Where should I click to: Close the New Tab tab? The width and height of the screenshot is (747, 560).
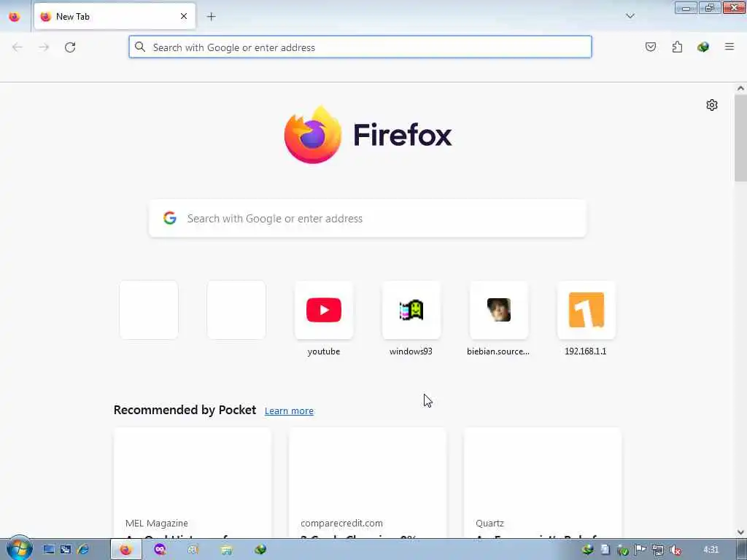pos(184,16)
